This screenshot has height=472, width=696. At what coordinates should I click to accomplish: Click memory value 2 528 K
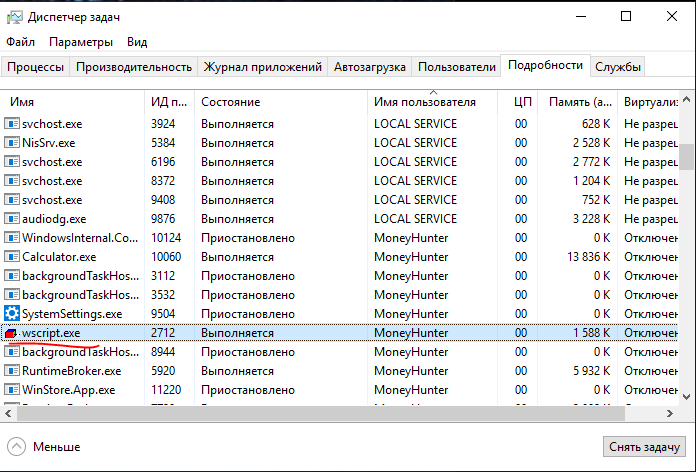[x=592, y=143]
